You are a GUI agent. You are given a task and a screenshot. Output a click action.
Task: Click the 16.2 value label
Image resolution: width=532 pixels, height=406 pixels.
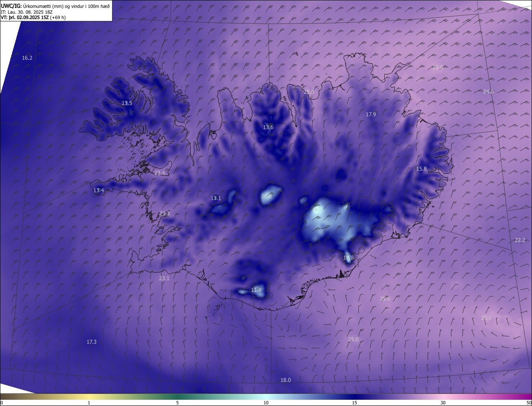27,58
